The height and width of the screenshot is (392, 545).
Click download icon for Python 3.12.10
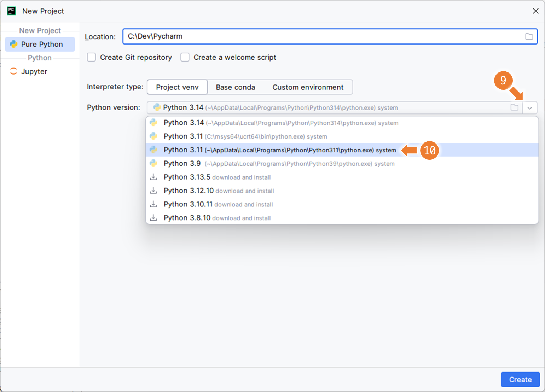click(x=153, y=191)
